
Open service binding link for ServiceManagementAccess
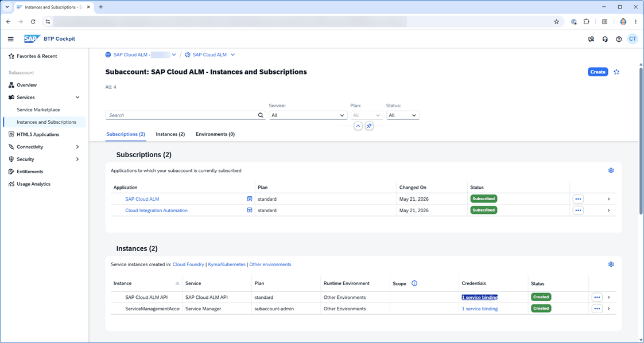(480, 309)
